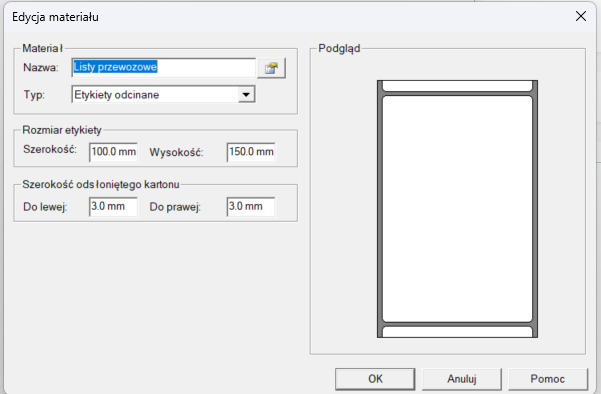Click the Anuluj button
The image size is (601, 394).
462,379
